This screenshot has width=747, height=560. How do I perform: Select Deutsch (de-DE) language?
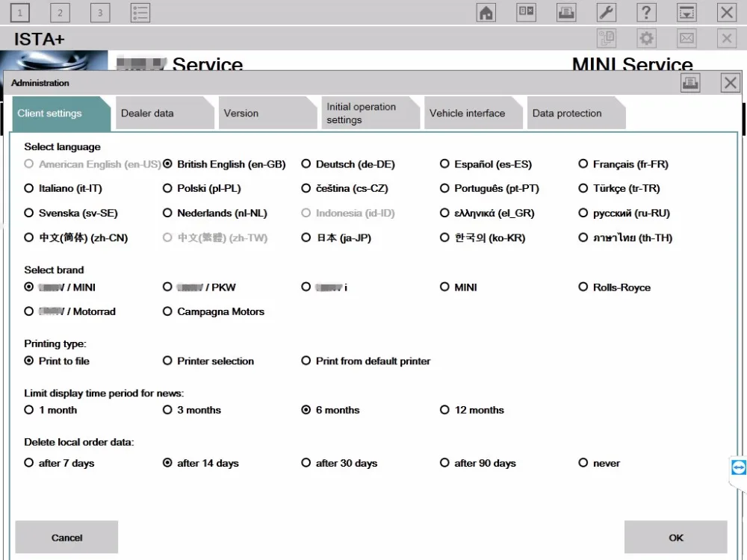coord(348,164)
